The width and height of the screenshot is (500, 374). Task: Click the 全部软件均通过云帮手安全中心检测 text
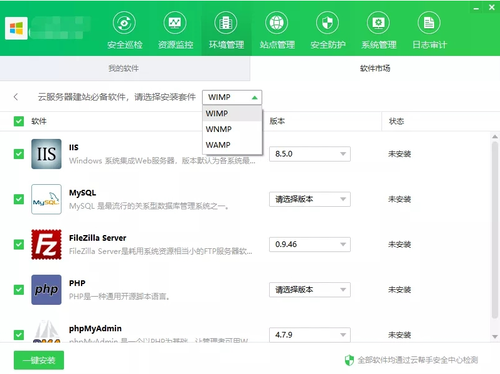click(418, 360)
